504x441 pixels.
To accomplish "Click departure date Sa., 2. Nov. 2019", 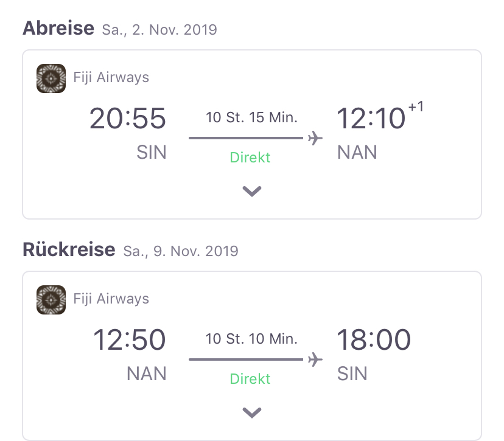I will [159, 30].
